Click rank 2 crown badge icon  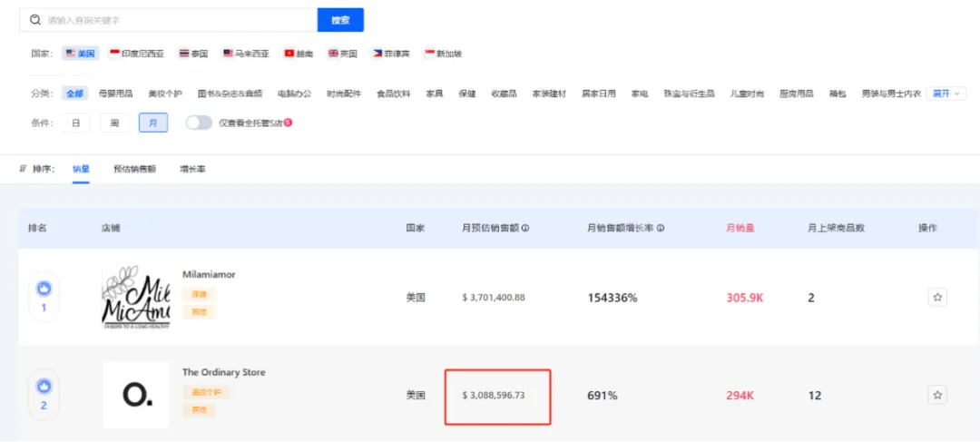tap(44, 387)
